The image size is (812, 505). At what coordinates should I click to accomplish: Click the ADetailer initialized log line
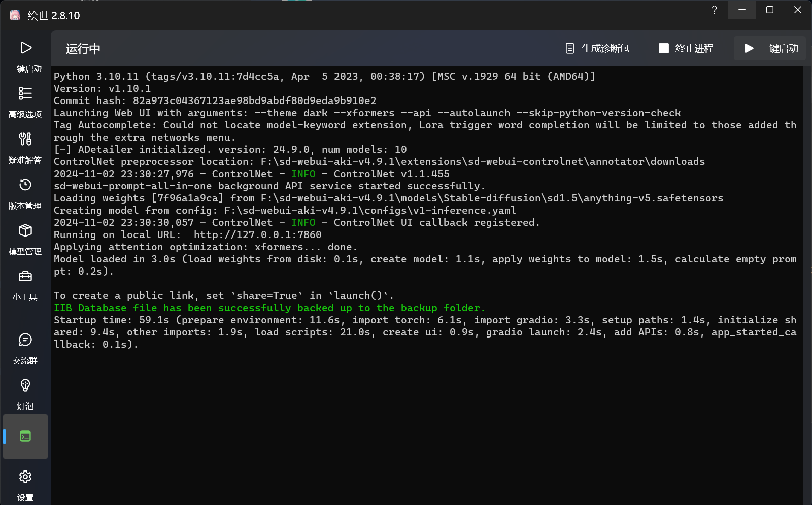230,150
